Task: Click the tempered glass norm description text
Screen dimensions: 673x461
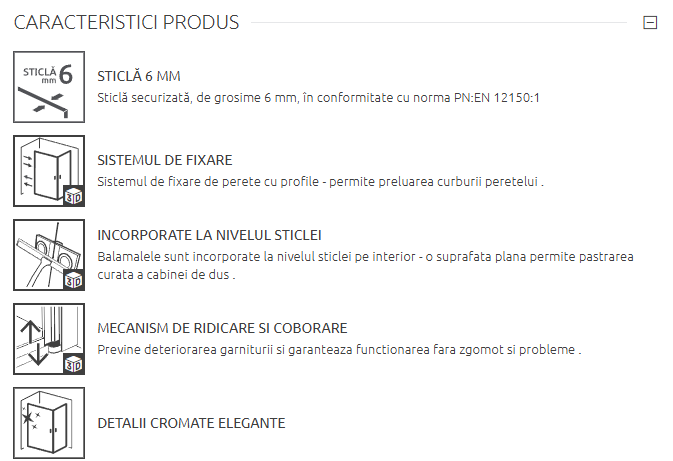Action: tap(319, 98)
